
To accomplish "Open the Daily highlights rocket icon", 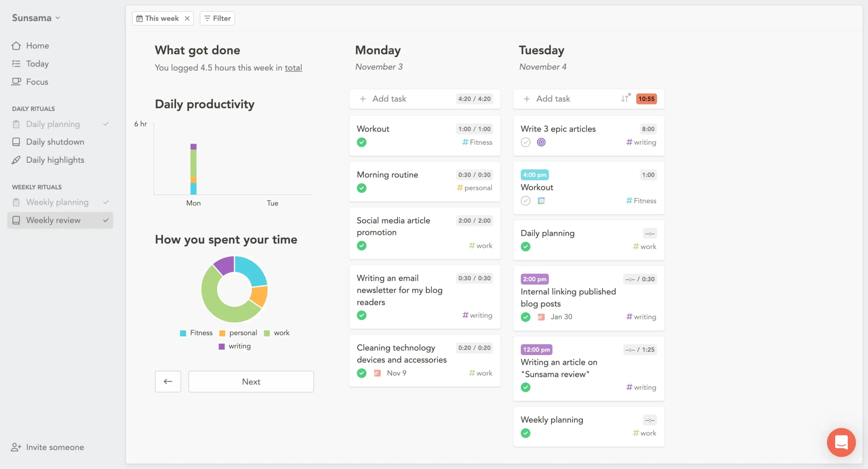I will tap(16, 160).
